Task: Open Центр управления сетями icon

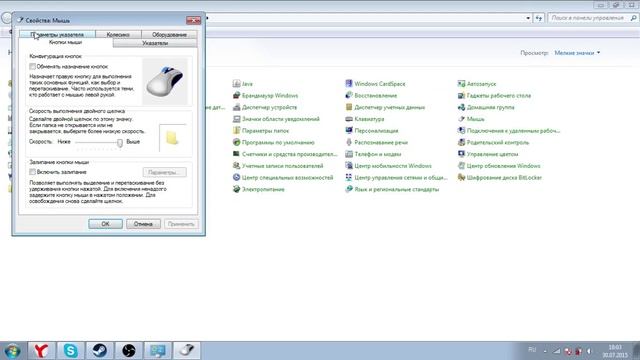Action: (x=349, y=178)
